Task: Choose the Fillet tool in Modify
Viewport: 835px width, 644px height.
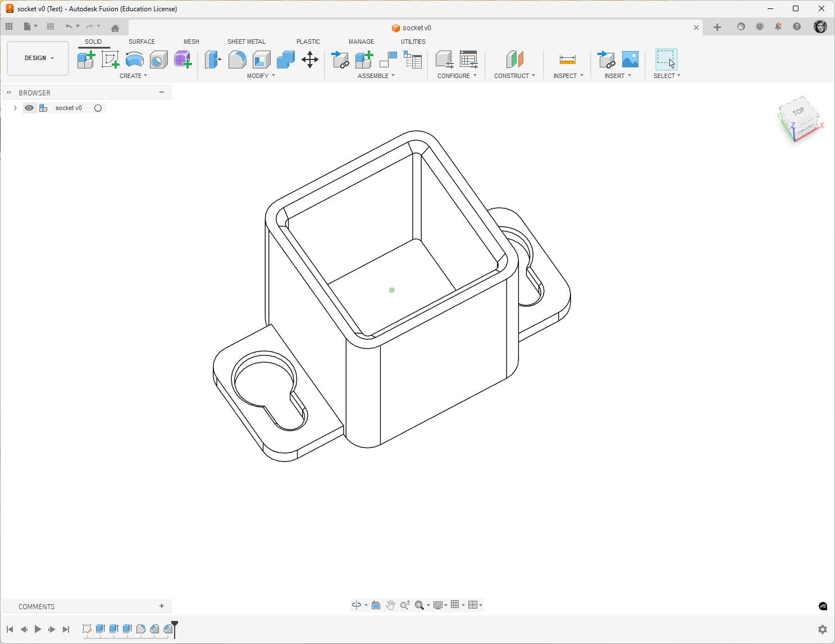Action: 237,60
